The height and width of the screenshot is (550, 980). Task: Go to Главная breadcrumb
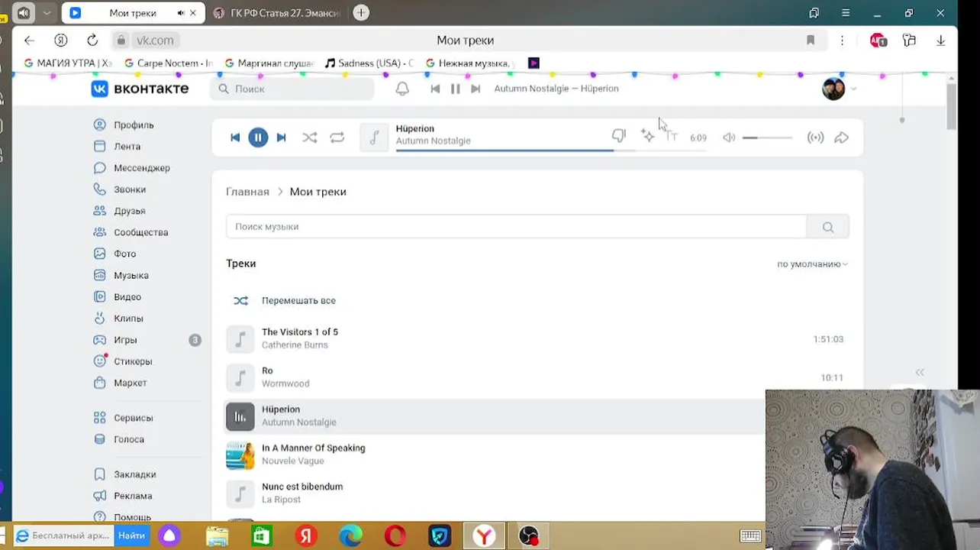pos(247,192)
